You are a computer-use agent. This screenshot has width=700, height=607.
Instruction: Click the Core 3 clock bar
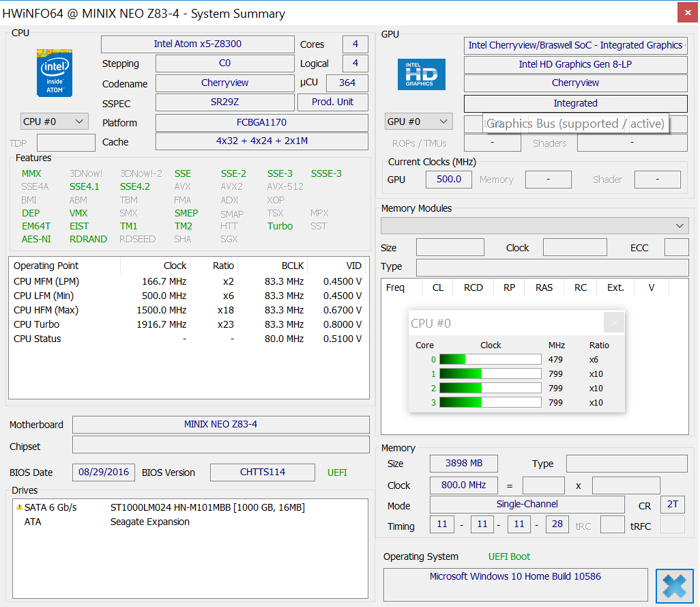tap(490, 402)
